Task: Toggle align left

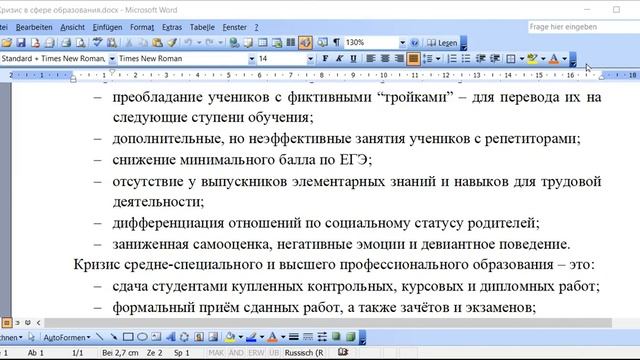Action: 371,59
